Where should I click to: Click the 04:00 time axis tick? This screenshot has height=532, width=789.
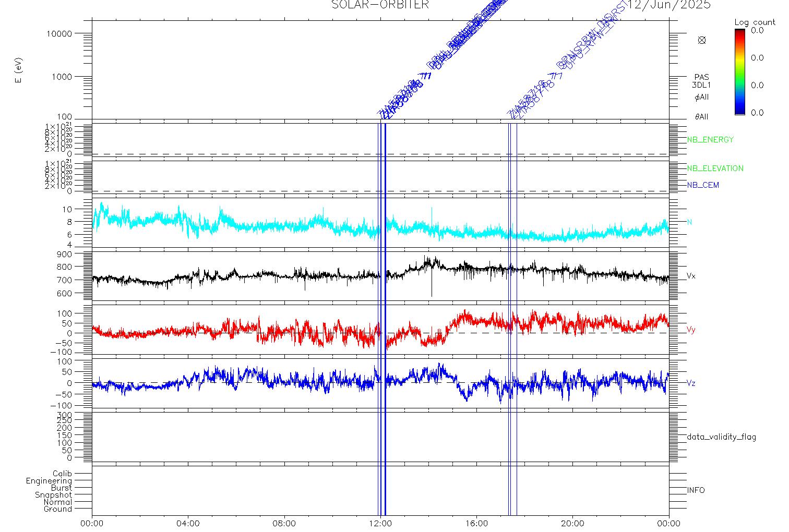click(188, 523)
